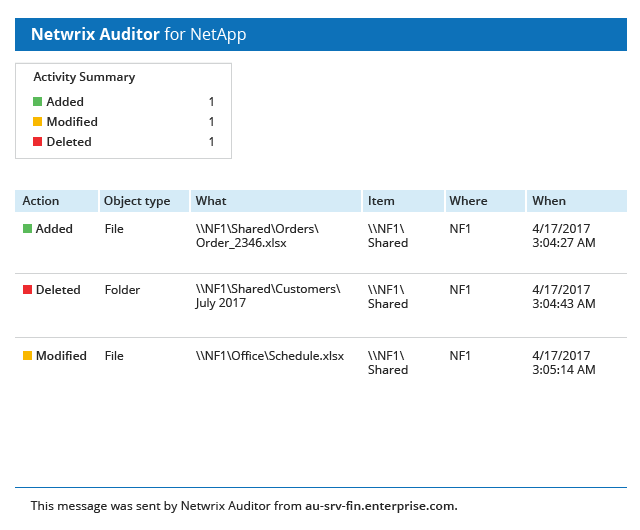Click Customers\July 2017 folder path
This screenshot has width=640, height=530.
click(x=268, y=296)
